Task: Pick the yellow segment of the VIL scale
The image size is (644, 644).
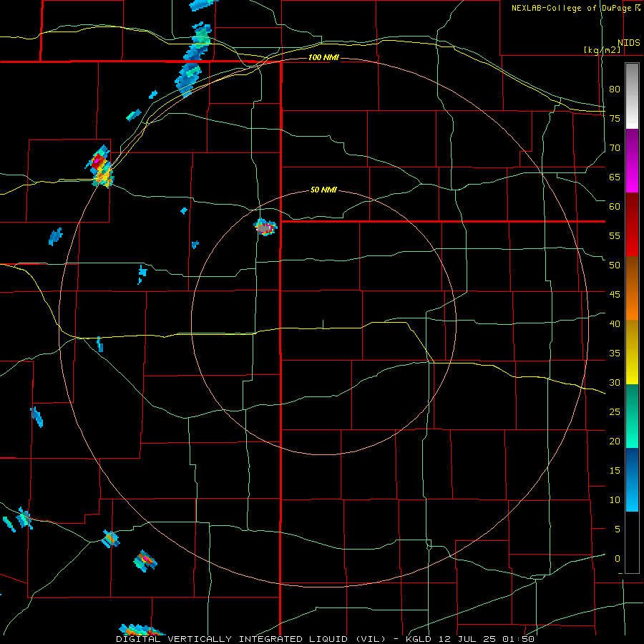Action: (x=632, y=352)
